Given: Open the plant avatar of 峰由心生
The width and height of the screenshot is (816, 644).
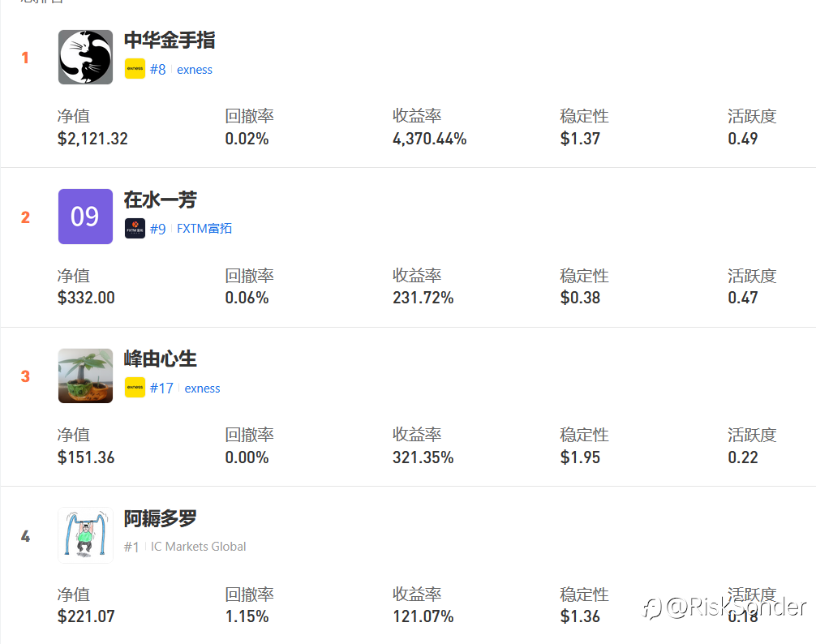Looking at the screenshot, I should pyautogui.click(x=85, y=376).
